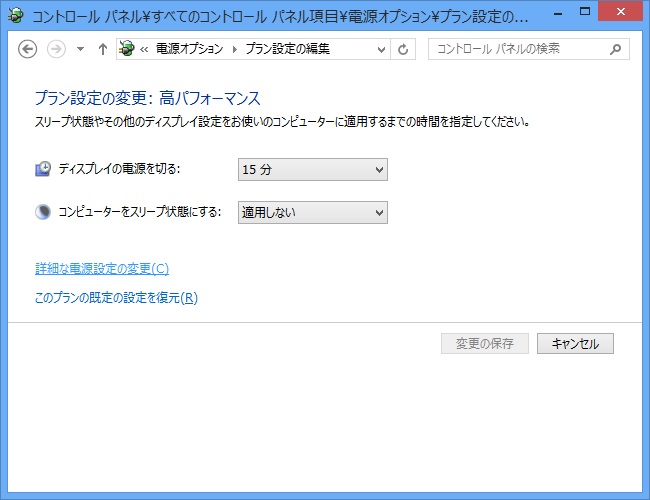Click the magnifier icon in search box
The height and width of the screenshot is (500, 650).
coord(615,49)
